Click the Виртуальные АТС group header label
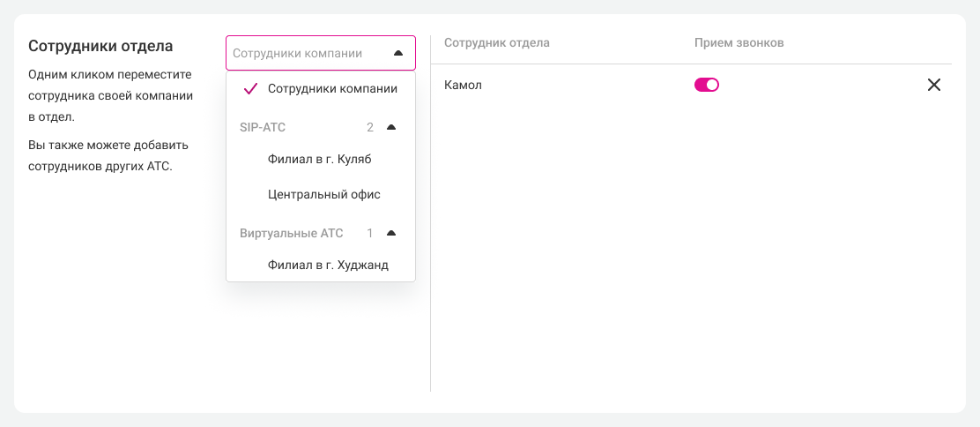The height and width of the screenshot is (427, 980). pyautogui.click(x=291, y=233)
